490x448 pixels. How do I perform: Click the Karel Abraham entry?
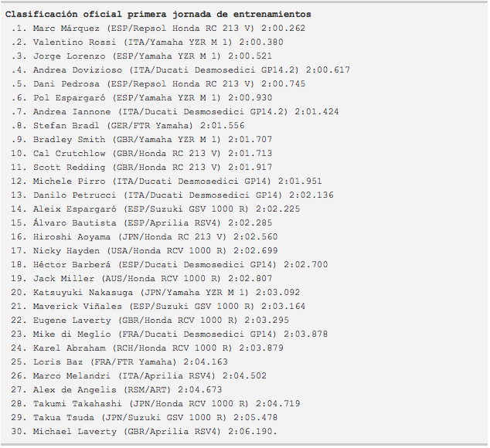pos(147,348)
